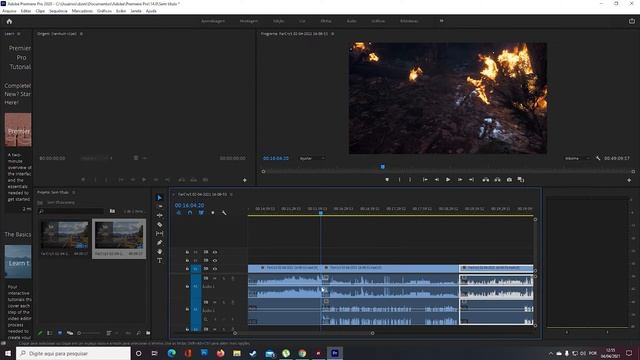The height and width of the screenshot is (360, 640).
Task: Open the Clipe menu
Action: 40,11
